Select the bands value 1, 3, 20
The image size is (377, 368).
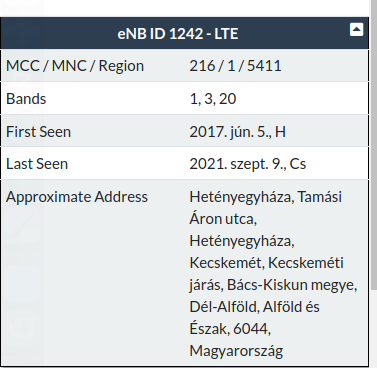[213, 99]
